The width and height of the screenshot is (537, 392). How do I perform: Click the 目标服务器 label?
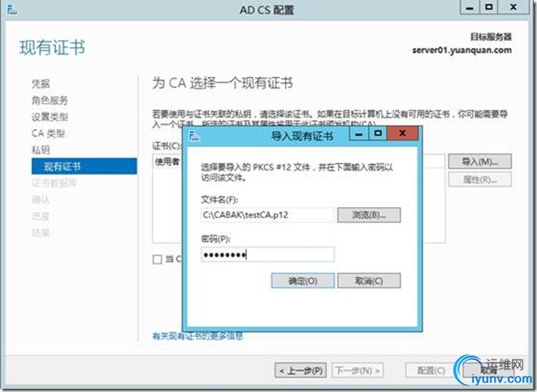pos(491,37)
